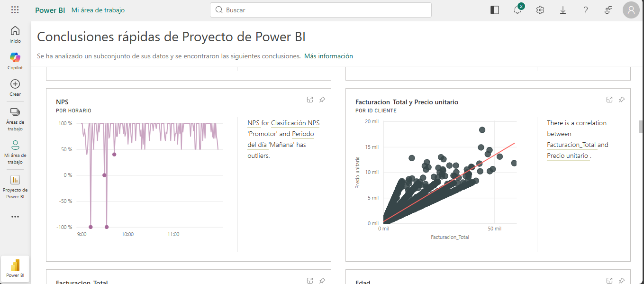The height and width of the screenshot is (284, 644).
Task: Click the download icon in header
Action: click(563, 10)
